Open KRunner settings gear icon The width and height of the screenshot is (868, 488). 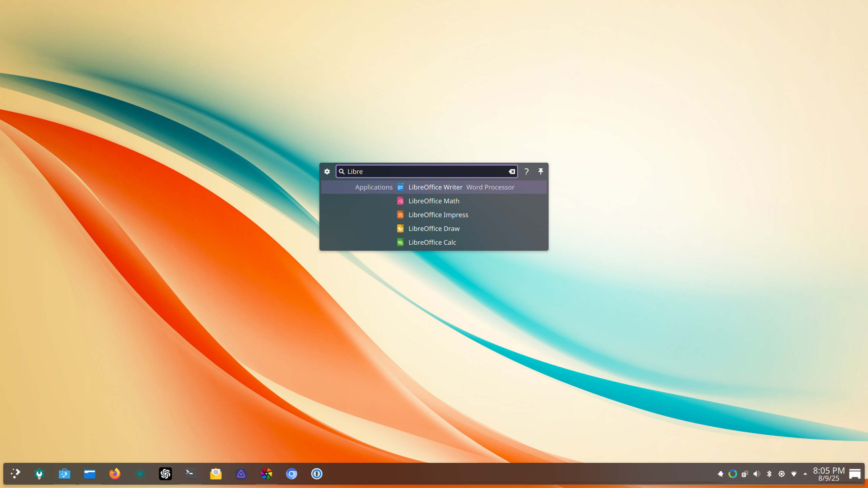[327, 171]
